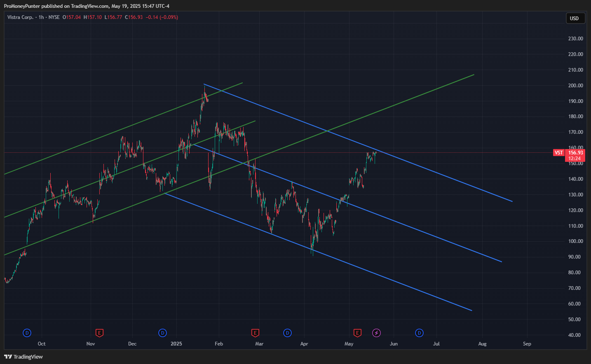The image size is (591, 364).
Task: Click the 40.00 price axis label
Action: [575, 335]
